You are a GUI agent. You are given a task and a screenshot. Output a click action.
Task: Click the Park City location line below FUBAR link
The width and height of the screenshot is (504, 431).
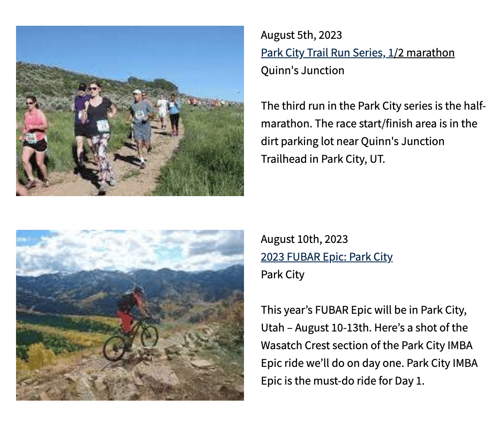click(x=282, y=275)
